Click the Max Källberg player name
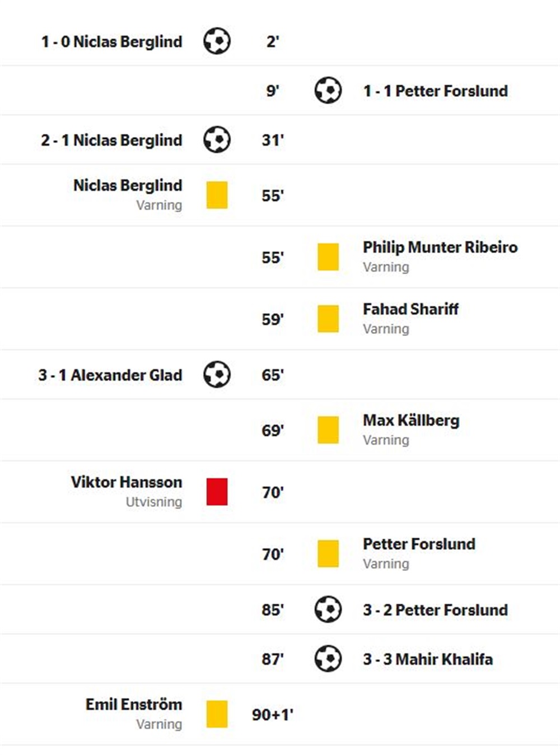 tap(411, 420)
